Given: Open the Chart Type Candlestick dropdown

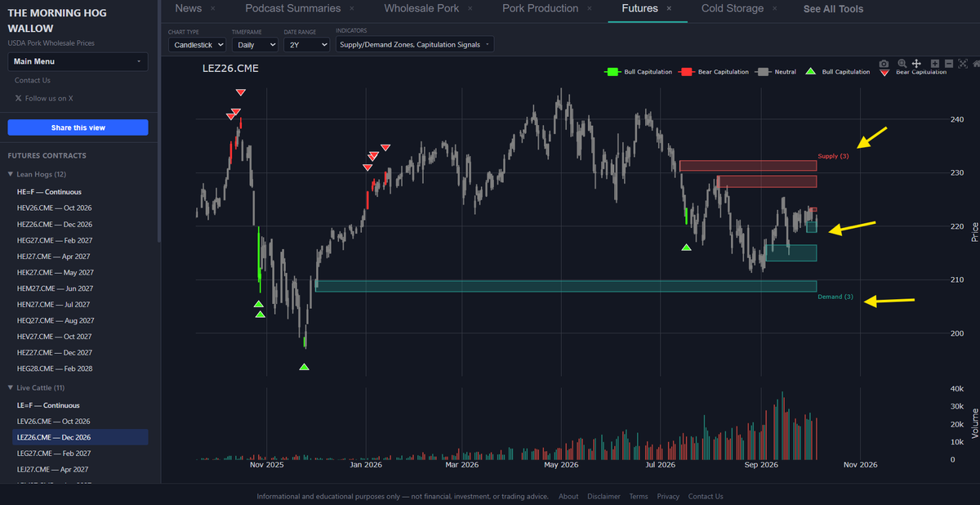Looking at the screenshot, I should tap(198, 45).
